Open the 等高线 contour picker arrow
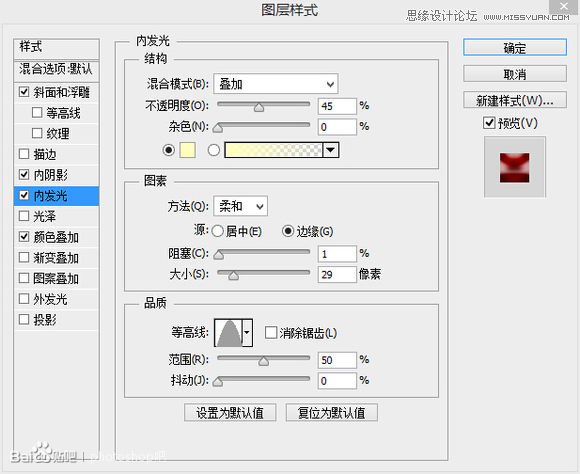 (x=247, y=332)
